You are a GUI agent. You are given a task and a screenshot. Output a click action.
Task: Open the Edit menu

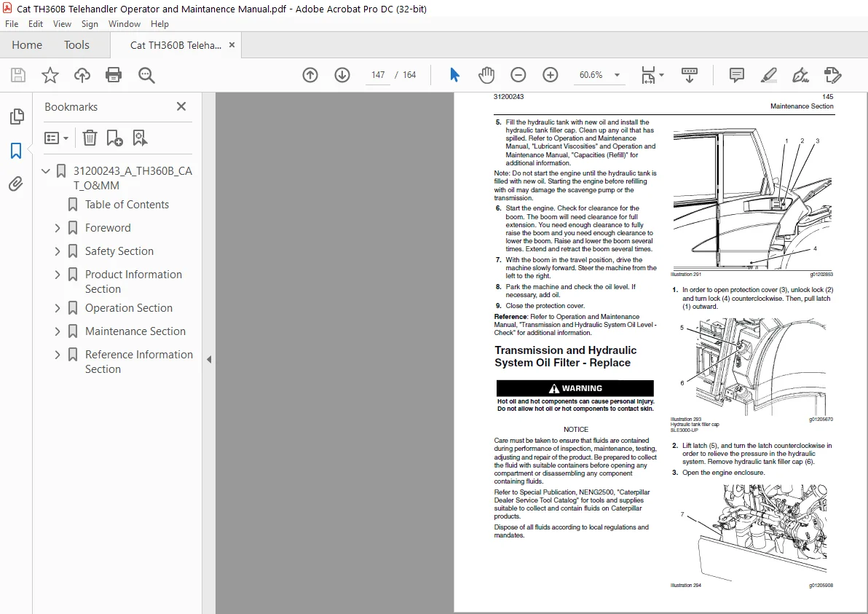(x=36, y=24)
